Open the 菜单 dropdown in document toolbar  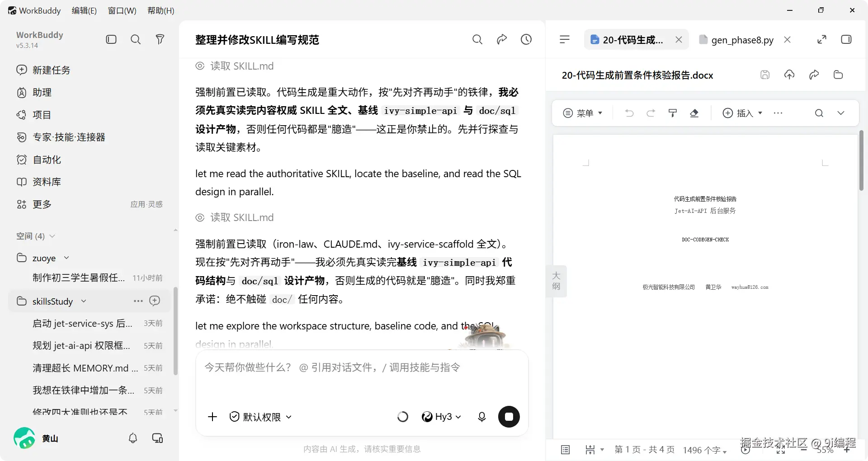[x=583, y=113]
